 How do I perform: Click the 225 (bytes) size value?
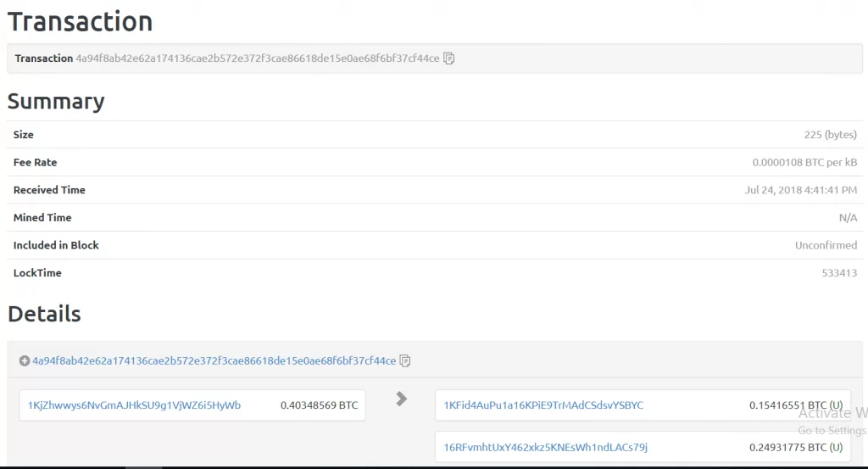[830, 135]
